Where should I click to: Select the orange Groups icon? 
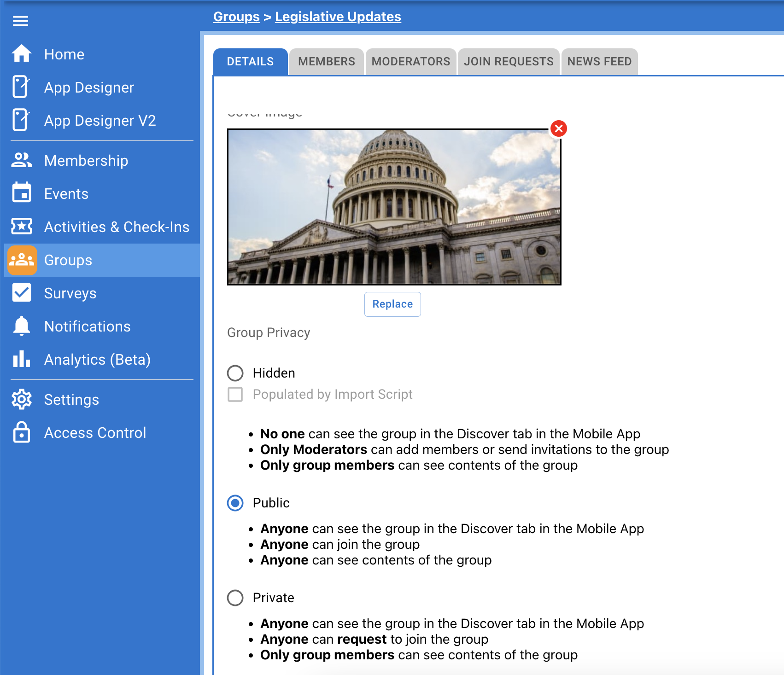(x=22, y=260)
